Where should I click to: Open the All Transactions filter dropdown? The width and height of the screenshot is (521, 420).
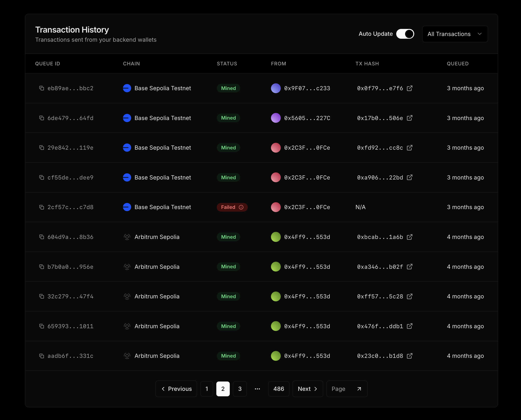(x=455, y=34)
